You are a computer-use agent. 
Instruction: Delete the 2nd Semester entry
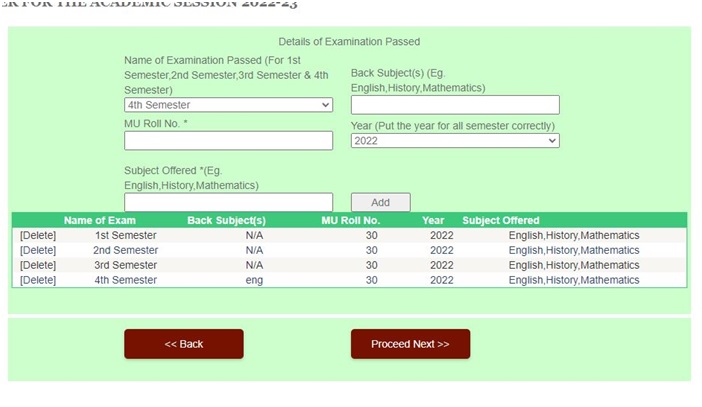click(38, 251)
